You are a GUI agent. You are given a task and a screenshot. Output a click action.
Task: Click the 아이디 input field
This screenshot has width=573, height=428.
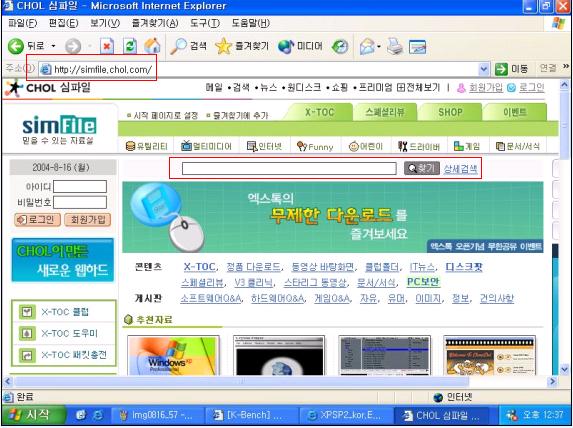(x=80, y=186)
